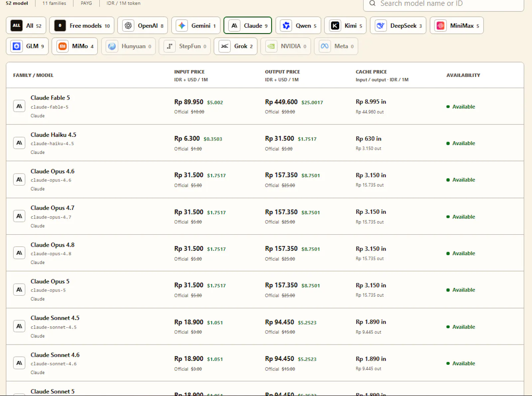Click the MiMo orange logo icon
The height and width of the screenshot is (396, 532).
pyautogui.click(x=63, y=46)
